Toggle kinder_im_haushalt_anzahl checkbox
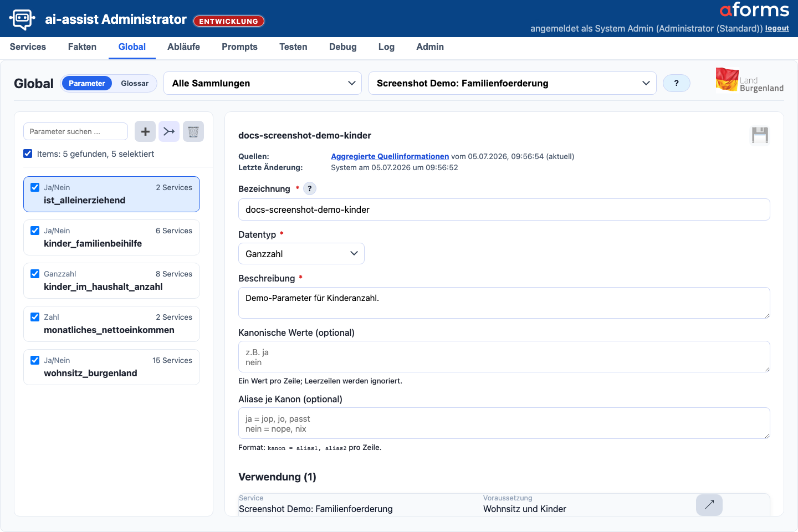798x532 pixels. click(x=35, y=274)
